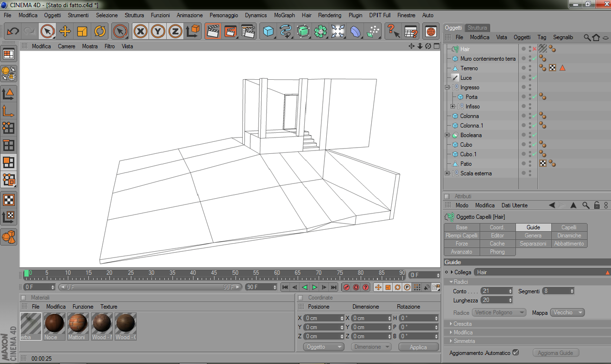The height and width of the screenshot is (364, 611).
Task: Expand the Booleana object tree node
Action: click(447, 135)
